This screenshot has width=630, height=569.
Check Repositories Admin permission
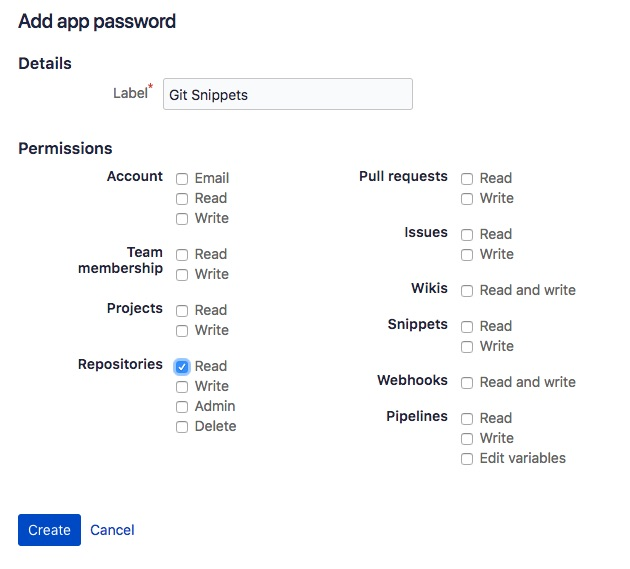tap(182, 407)
